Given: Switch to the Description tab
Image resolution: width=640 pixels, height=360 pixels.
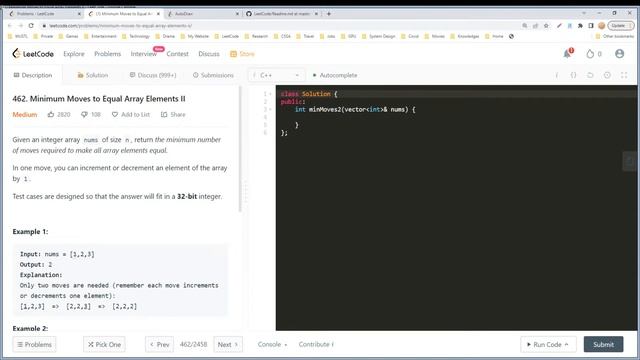Looking at the screenshot, I should [x=33, y=75].
